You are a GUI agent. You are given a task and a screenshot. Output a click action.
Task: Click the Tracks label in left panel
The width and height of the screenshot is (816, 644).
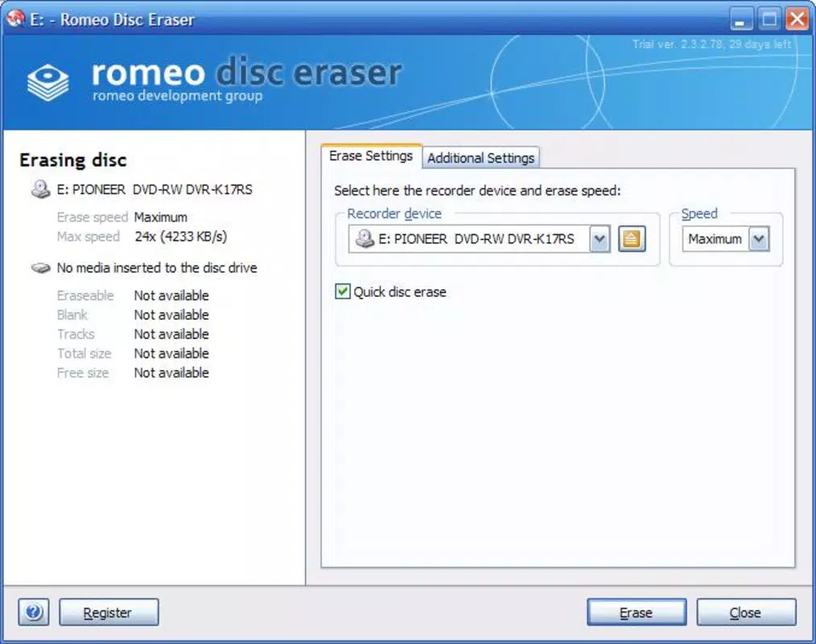pyautogui.click(x=76, y=334)
